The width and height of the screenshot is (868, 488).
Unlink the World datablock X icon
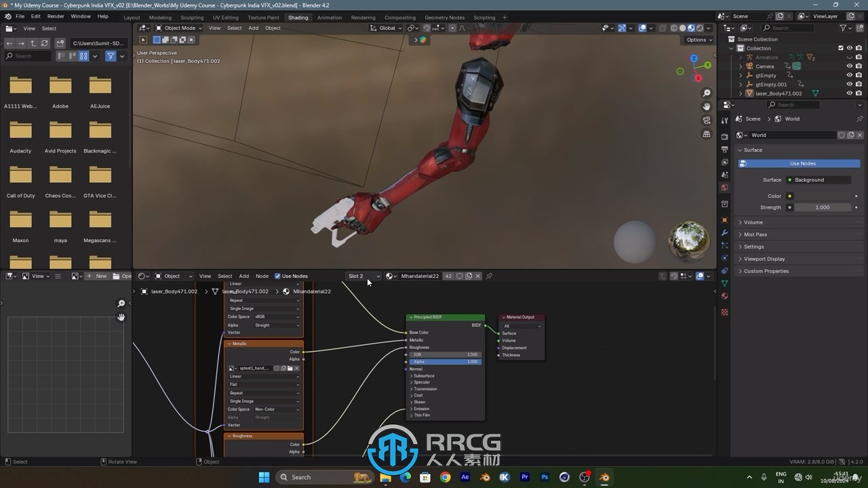click(x=859, y=135)
